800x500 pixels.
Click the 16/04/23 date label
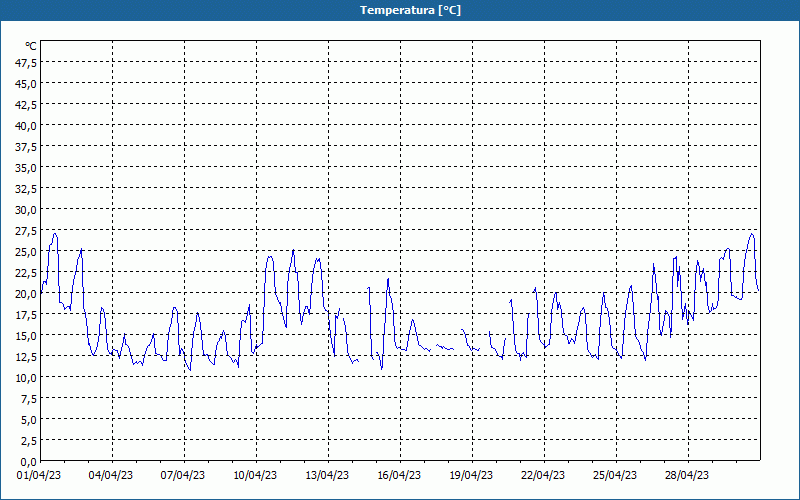click(399, 475)
